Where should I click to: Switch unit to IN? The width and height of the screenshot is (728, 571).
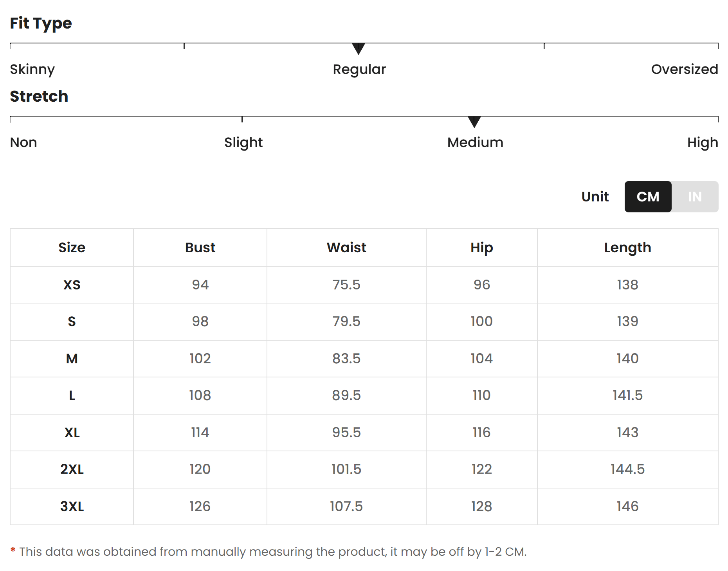click(695, 197)
